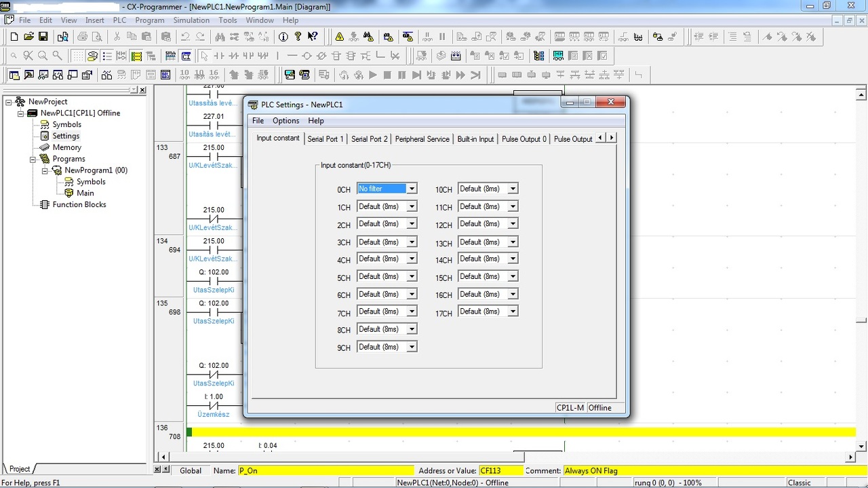Close the project workspace pane

(x=142, y=90)
